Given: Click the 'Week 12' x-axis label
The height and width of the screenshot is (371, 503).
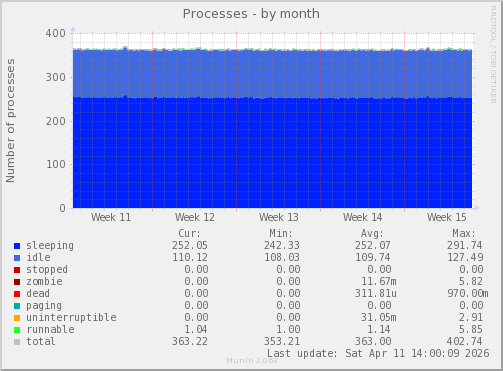Looking at the screenshot, I should [195, 218].
